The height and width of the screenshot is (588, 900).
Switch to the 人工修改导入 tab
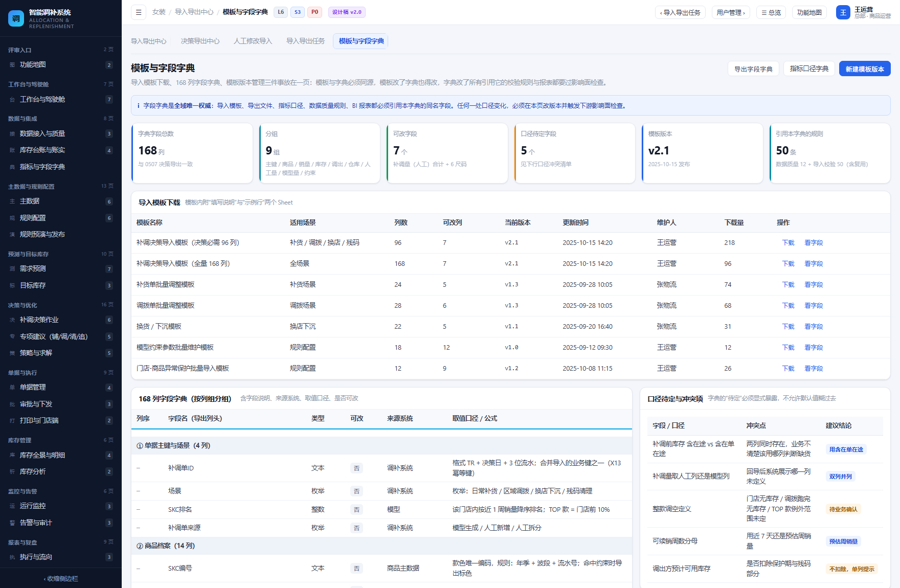(x=253, y=41)
